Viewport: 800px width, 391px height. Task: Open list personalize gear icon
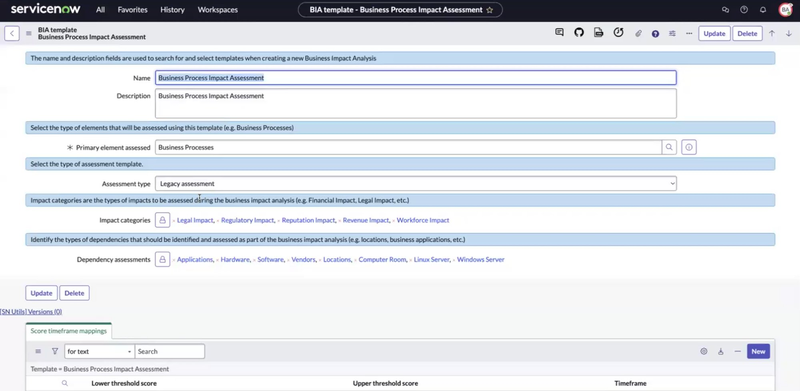pos(704,351)
